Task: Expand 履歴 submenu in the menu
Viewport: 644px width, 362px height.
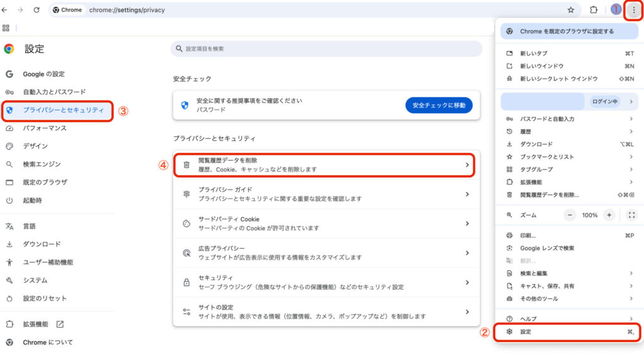Action: point(569,132)
